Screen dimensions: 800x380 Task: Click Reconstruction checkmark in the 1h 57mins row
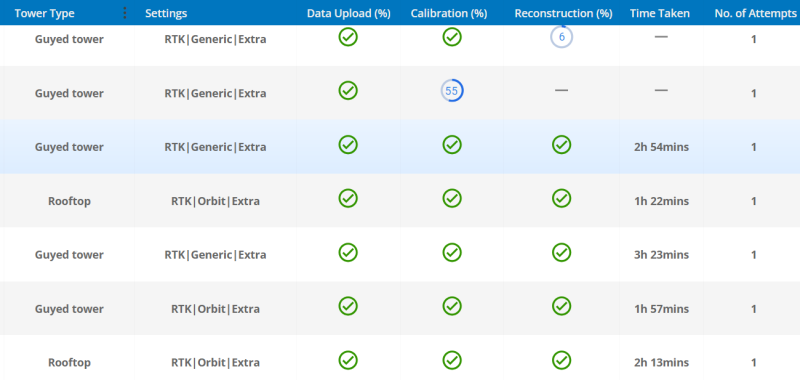click(561, 306)
